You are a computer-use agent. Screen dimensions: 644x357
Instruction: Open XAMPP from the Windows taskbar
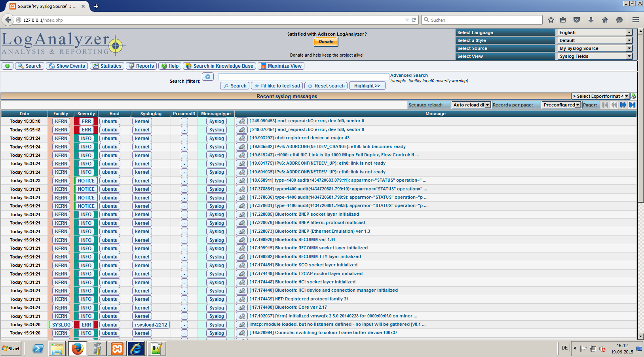pos(117,349)
